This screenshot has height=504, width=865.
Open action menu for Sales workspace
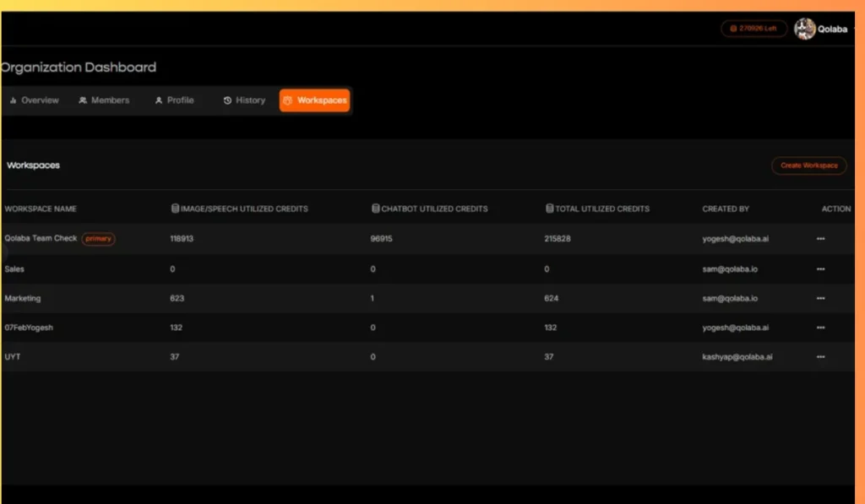(x=821, y=269)
